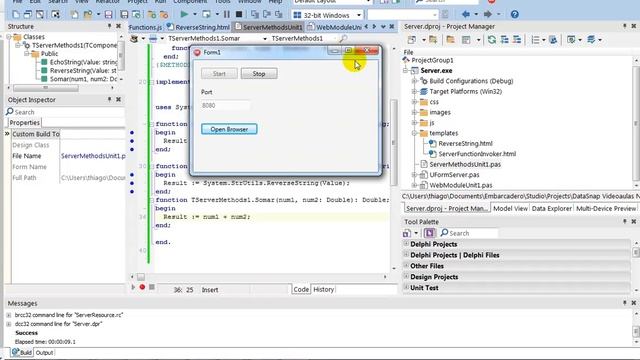
Task: Open the 32-bit Windows platform dropdown
Action: pyautogui.click(x=359, y=15)
